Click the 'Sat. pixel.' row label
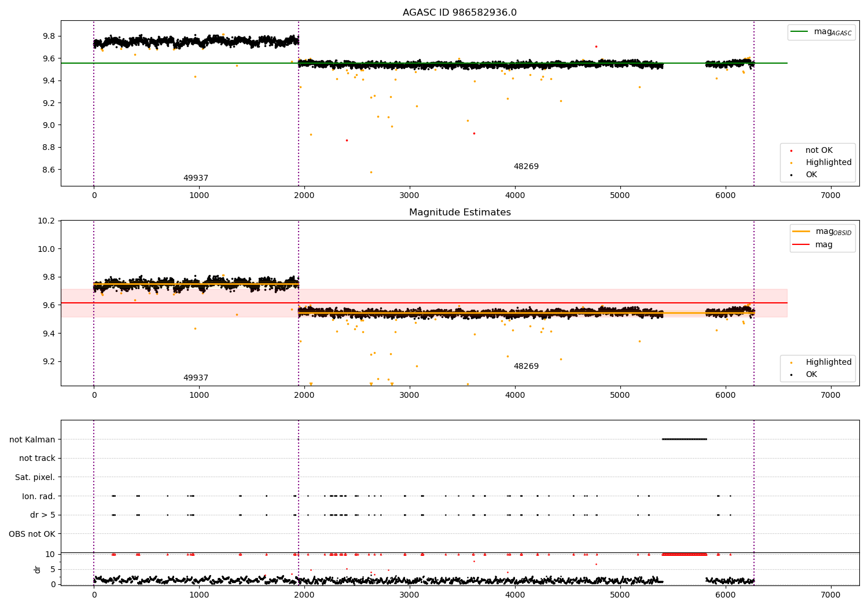 click(35, 477)
